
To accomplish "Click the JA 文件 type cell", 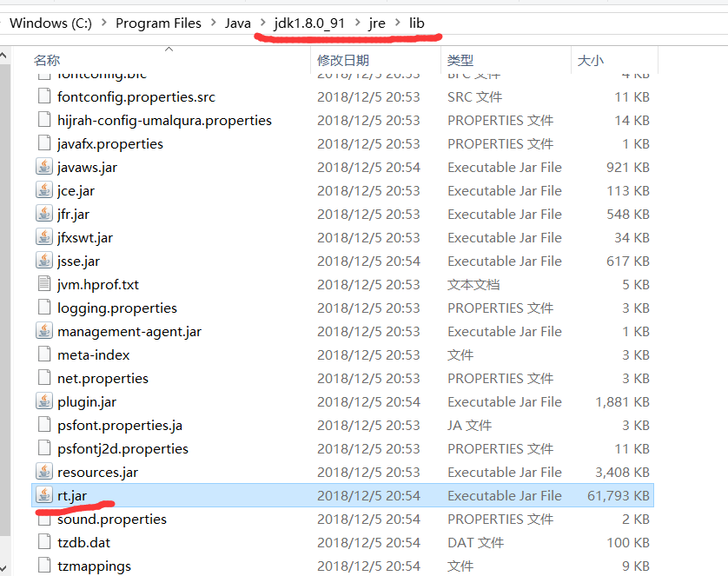I will [x=469, y=425].
